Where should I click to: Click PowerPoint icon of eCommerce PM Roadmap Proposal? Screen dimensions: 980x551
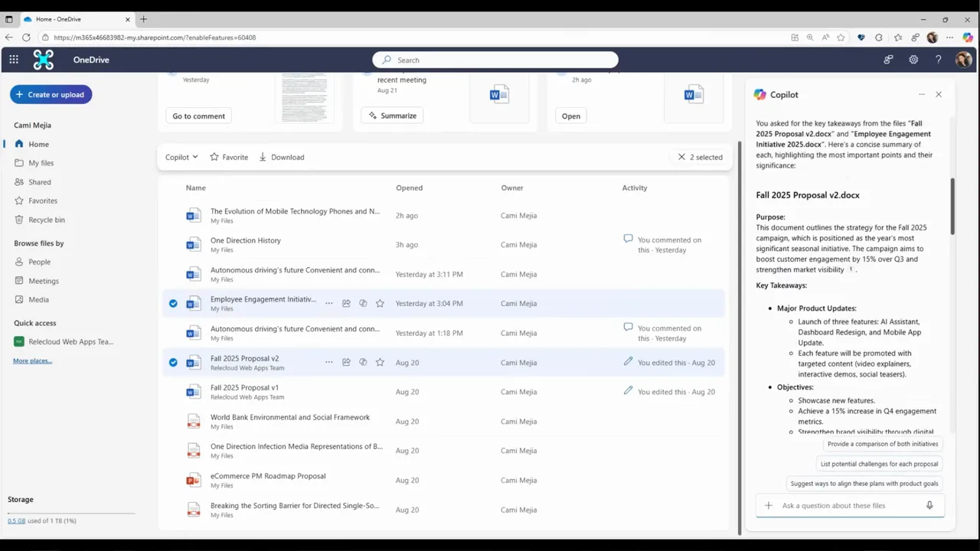(194, 481)
